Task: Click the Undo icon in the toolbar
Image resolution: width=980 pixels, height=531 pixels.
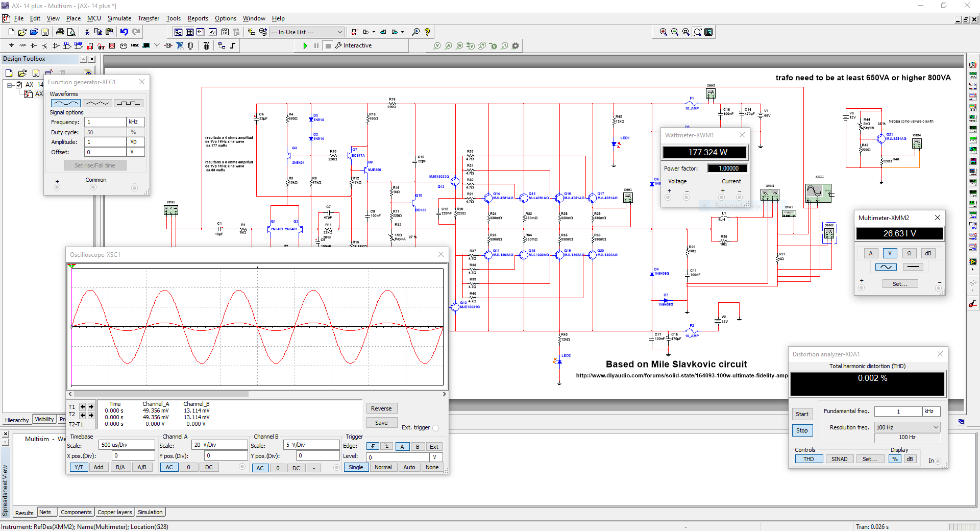Action: pos(124,32)
